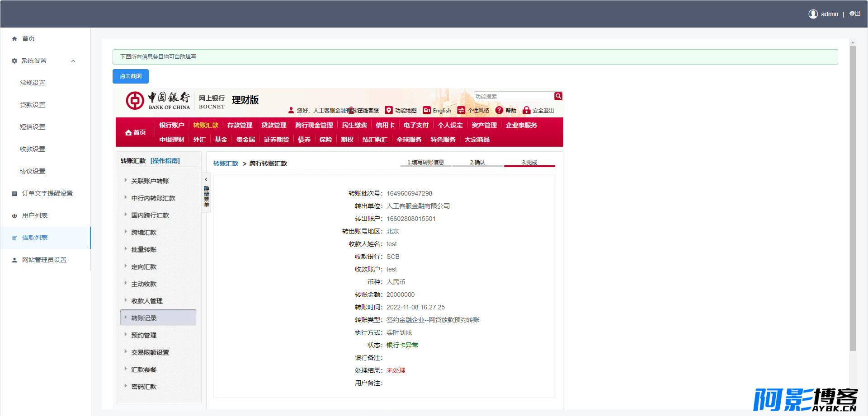Image resolution: width=868 pixels, height=416 pixels.
Task: Click transfer amount 20000000
Action: tap(401, 294)
